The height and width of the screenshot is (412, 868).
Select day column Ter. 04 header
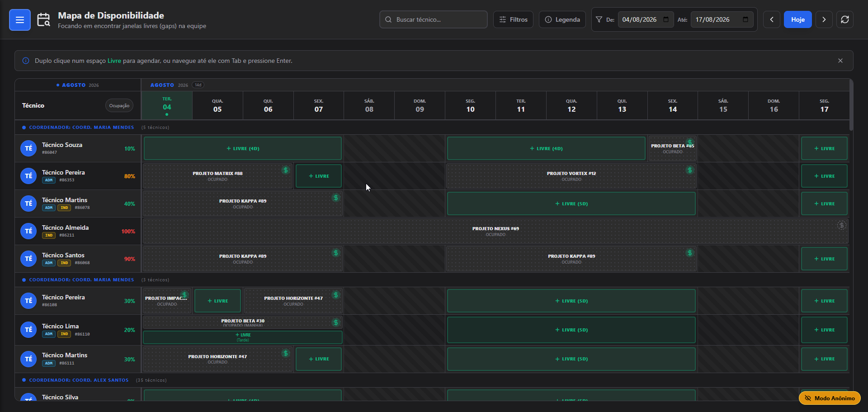point(167,105)
